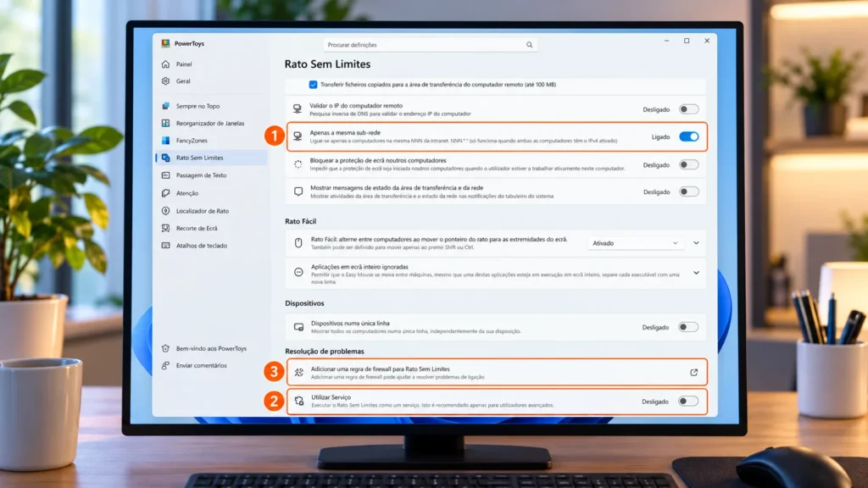Screen dimensions: 868x488
Task: Enable Dispositivos numa única linha toggle
Action: point(688,327)
